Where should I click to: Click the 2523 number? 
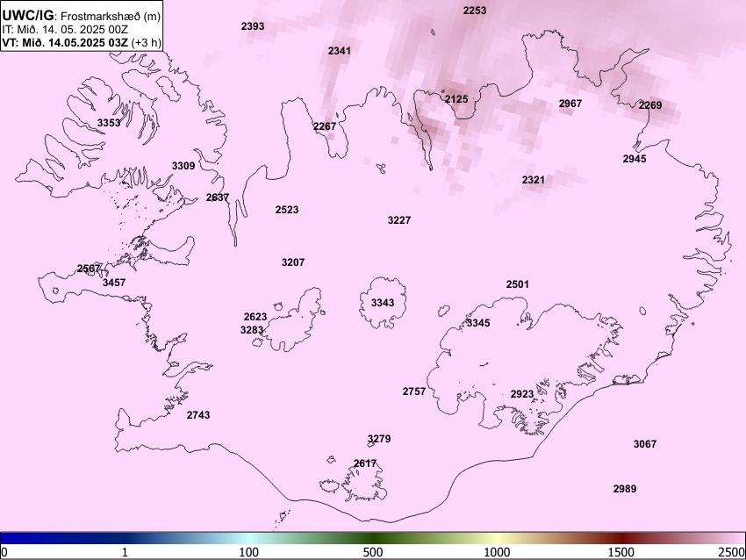pos(287,210)
